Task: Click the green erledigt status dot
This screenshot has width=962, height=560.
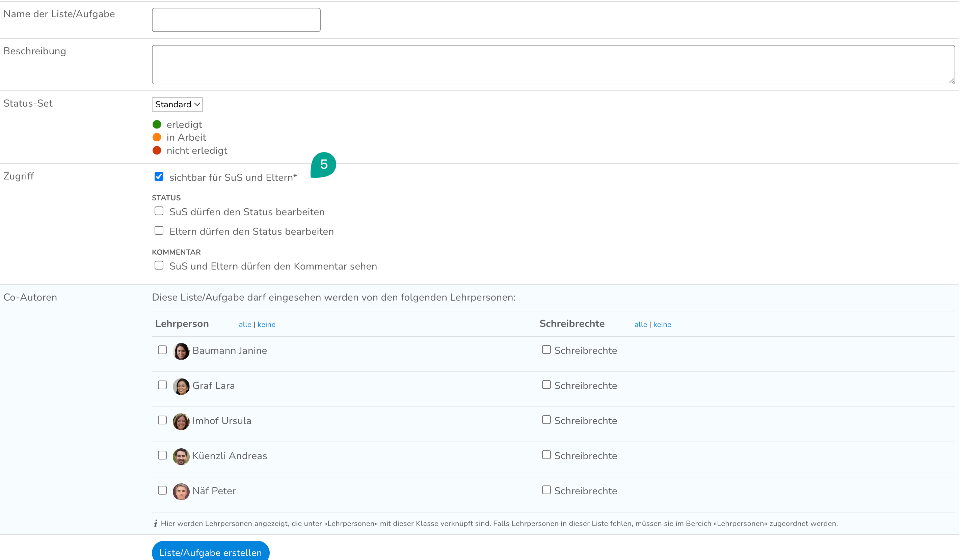Action: click(157, 124)
